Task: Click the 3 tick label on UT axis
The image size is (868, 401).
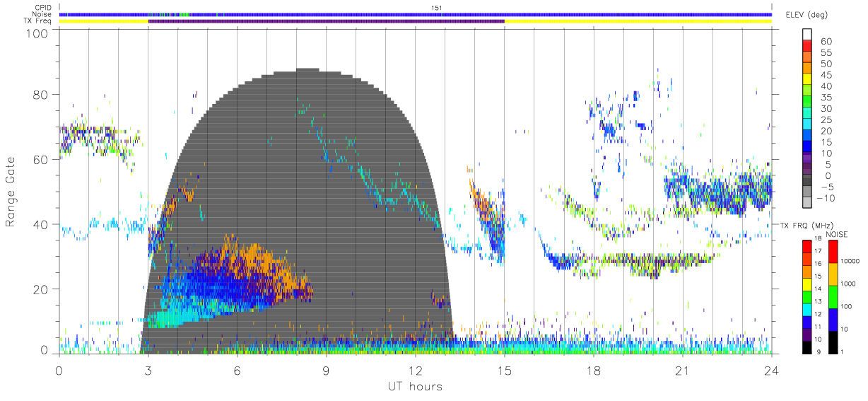Action: pyautogui.click(x=148, y=370)
